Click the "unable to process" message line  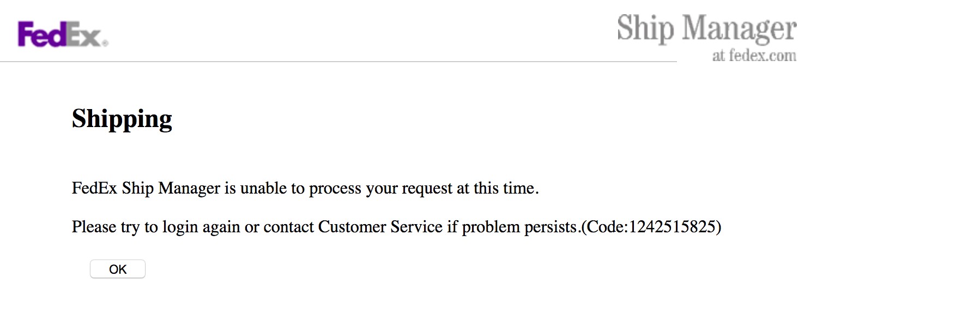[x=305, y=189]
